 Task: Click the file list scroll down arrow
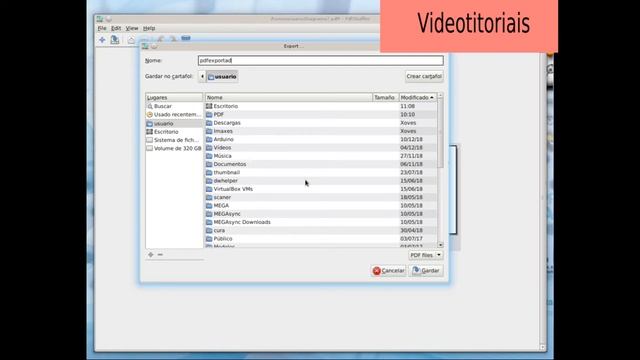click(x=440, y=244)
